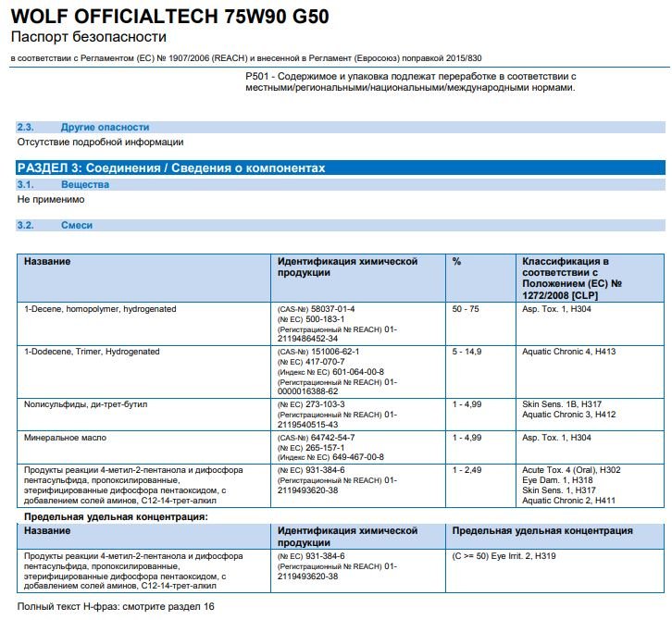Click the value (C >= 50) Eye Irrit. 2, H319
672x620 pixels.
click(x=504, y=556)
